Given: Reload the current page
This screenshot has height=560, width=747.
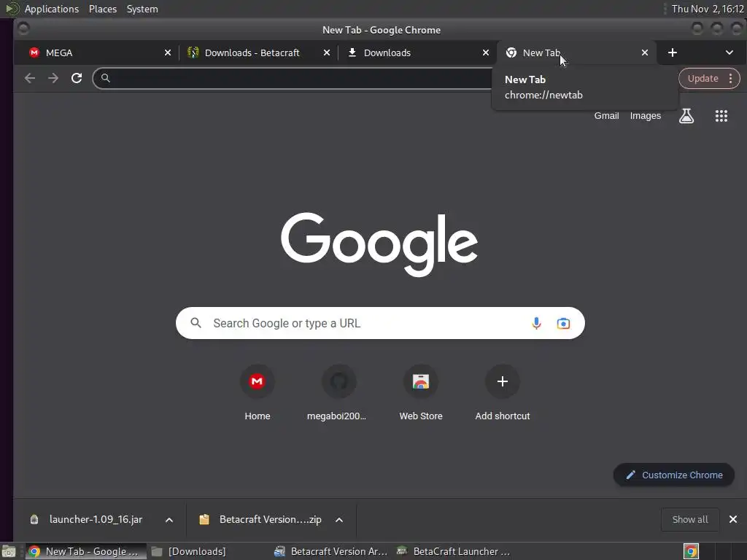Looking at the screenshot, I should point(76,78).
